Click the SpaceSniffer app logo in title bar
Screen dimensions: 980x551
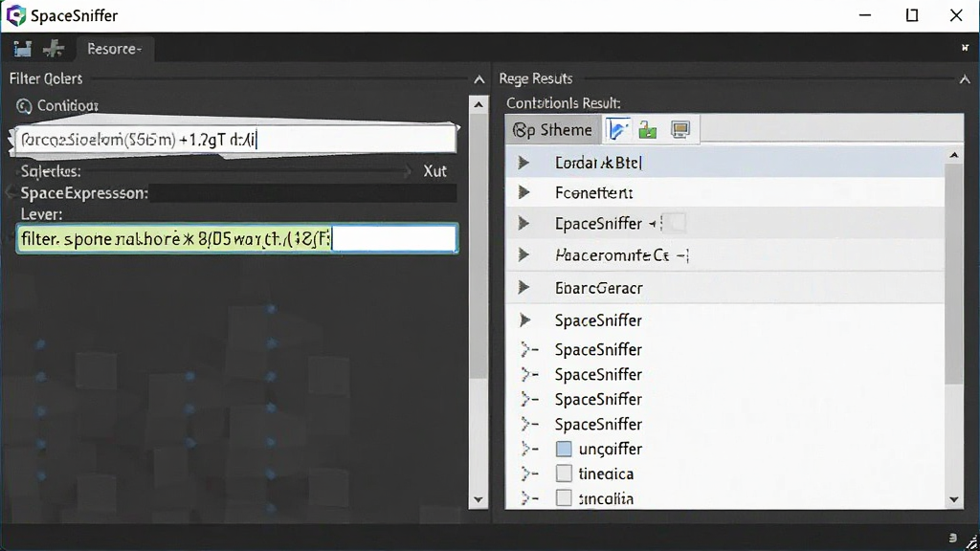(15, 15)
